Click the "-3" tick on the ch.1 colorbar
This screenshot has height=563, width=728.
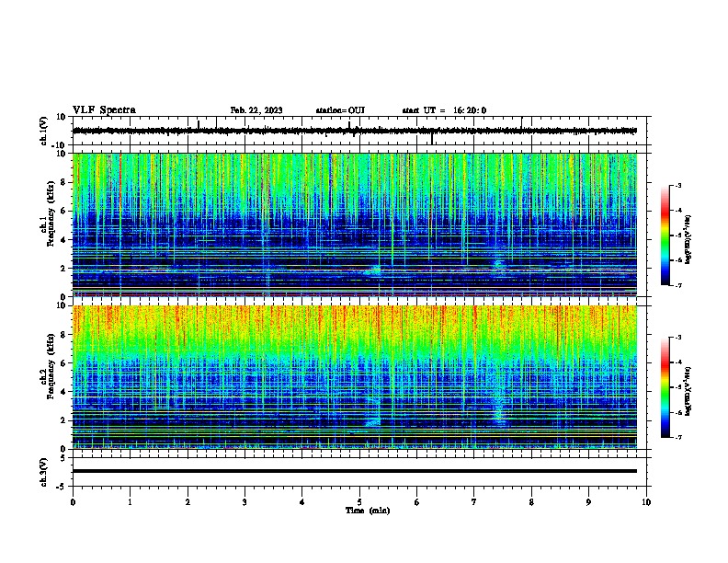[x=677, y=185]
